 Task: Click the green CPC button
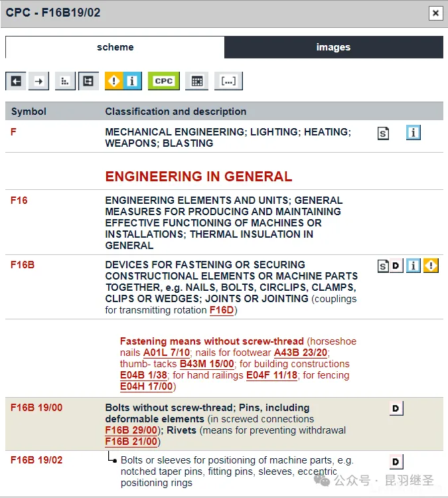[163, 81]
